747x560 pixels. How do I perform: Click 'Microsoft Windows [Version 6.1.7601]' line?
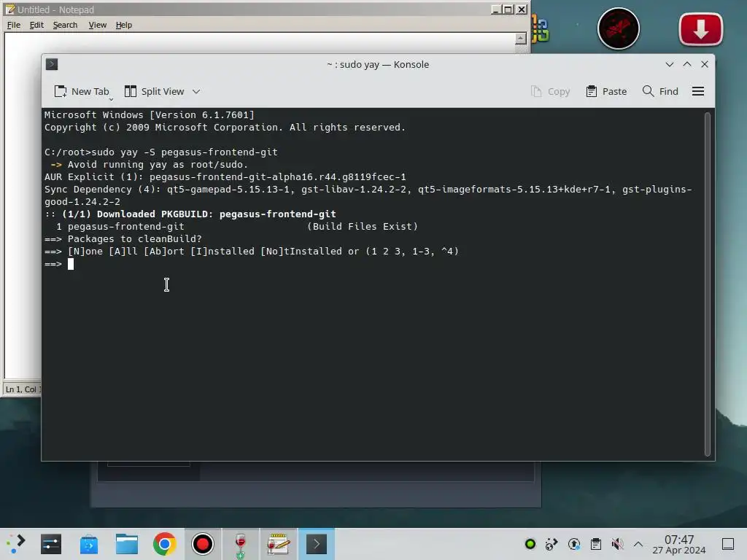coord(150,115)
